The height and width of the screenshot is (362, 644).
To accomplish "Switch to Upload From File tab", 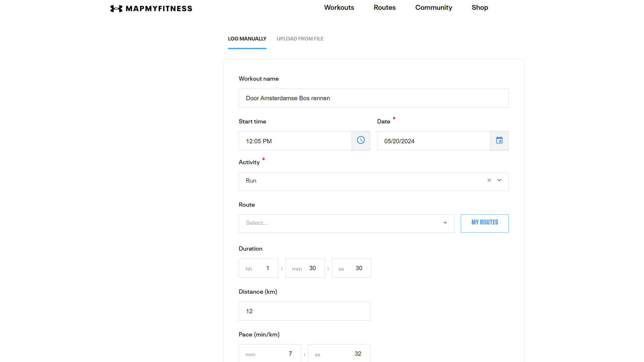I will (300, 39).
